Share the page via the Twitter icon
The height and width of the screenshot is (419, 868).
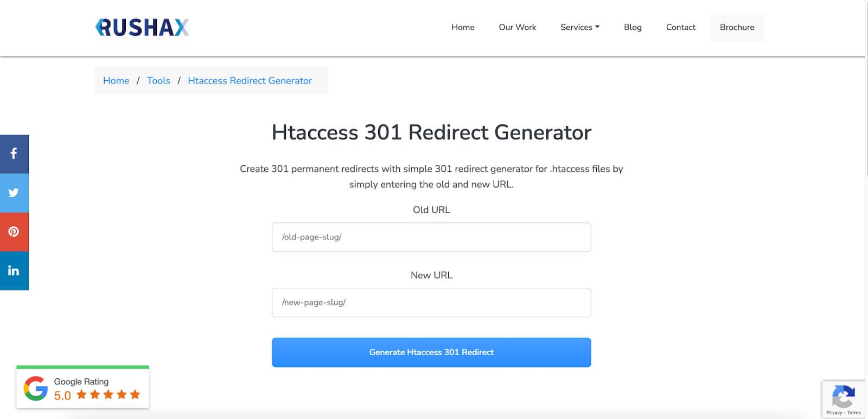click(14, 193)
